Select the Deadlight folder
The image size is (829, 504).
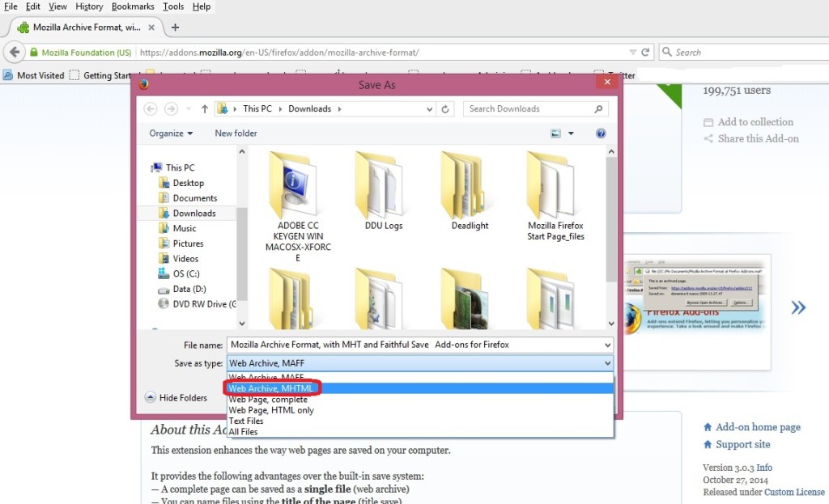tap(470, 191)
